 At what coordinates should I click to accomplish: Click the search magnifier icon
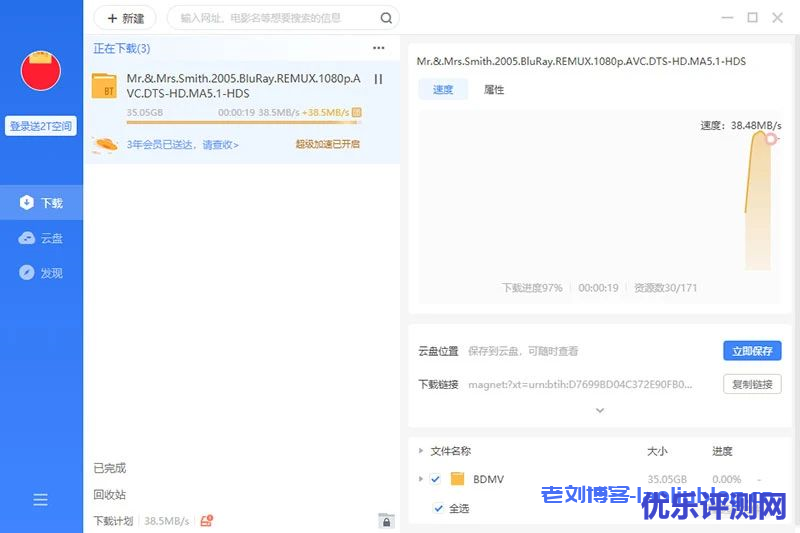(x=386, y=18)
